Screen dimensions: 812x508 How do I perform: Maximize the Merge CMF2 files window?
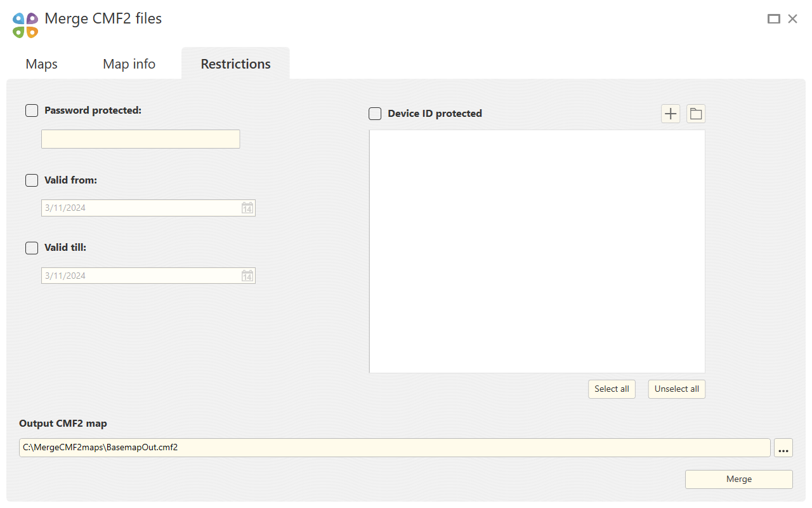773,19
